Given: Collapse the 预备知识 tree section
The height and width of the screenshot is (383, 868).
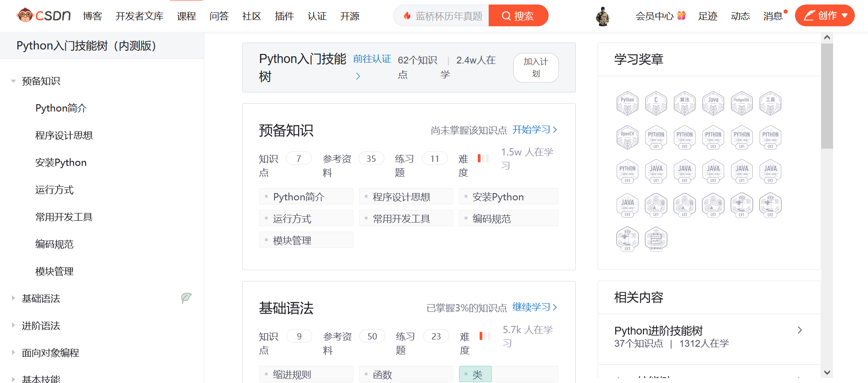Looking at the screenshot, I should point(13,81).
